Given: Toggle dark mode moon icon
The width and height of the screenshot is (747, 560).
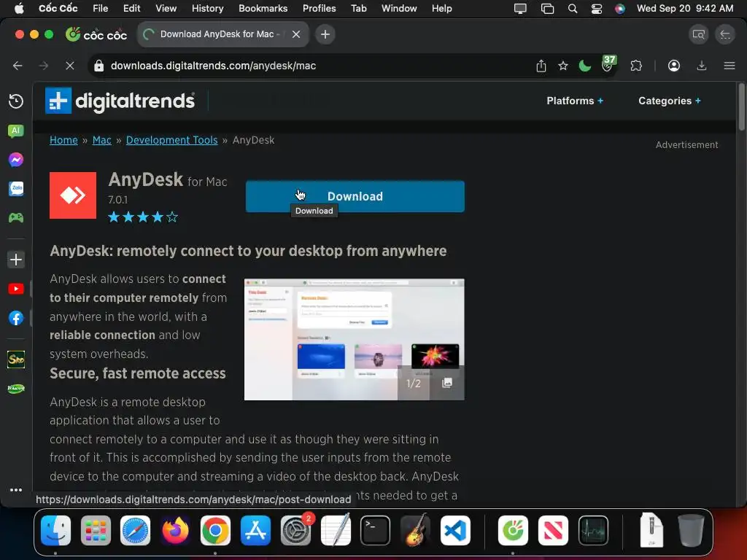Looking at the screenshot, I should point(585,66).
